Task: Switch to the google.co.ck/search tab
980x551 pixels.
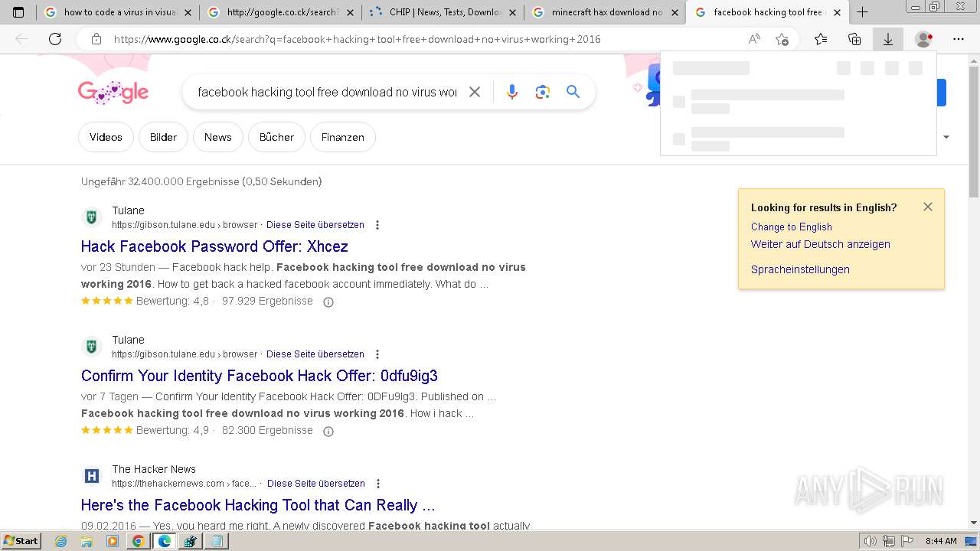Action: [x=281, y=12]
